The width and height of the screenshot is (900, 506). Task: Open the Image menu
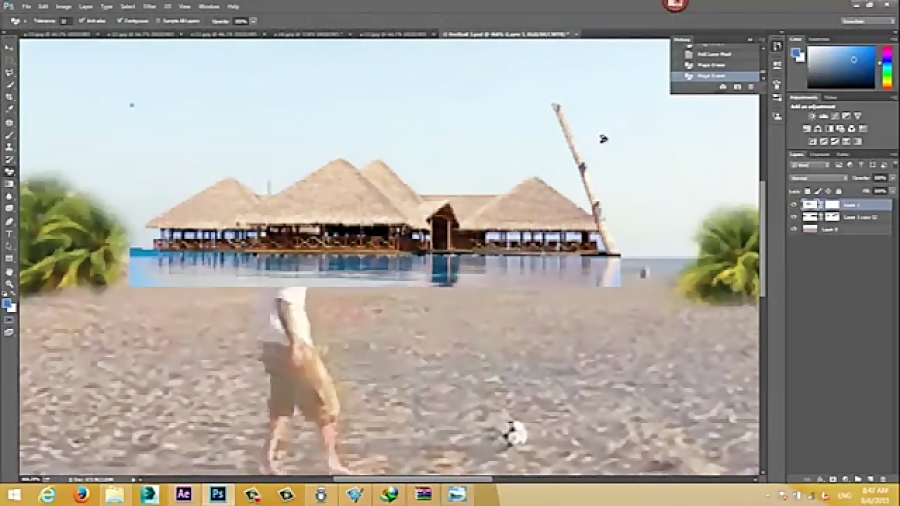(x=63, y=6)
